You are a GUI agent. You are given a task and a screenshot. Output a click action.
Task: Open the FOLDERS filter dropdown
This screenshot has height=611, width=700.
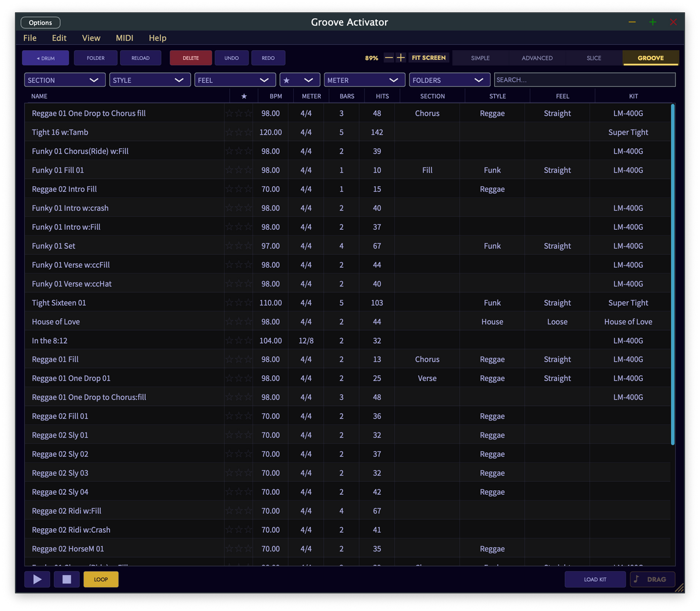tap(450, 80)
